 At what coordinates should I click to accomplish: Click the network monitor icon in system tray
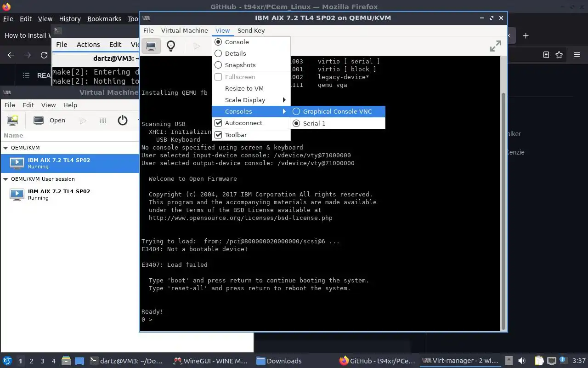click(x=551, y=361)
